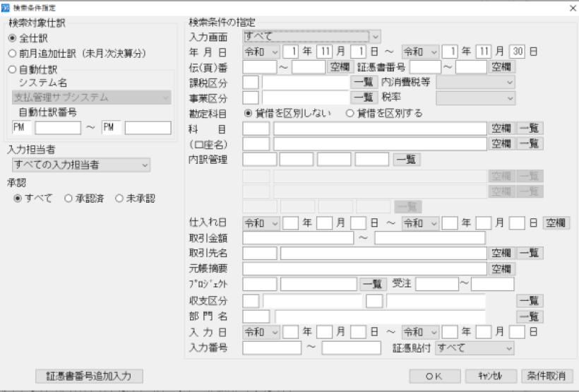Click 一覧 button for 部門名

(x=530, y=316)
